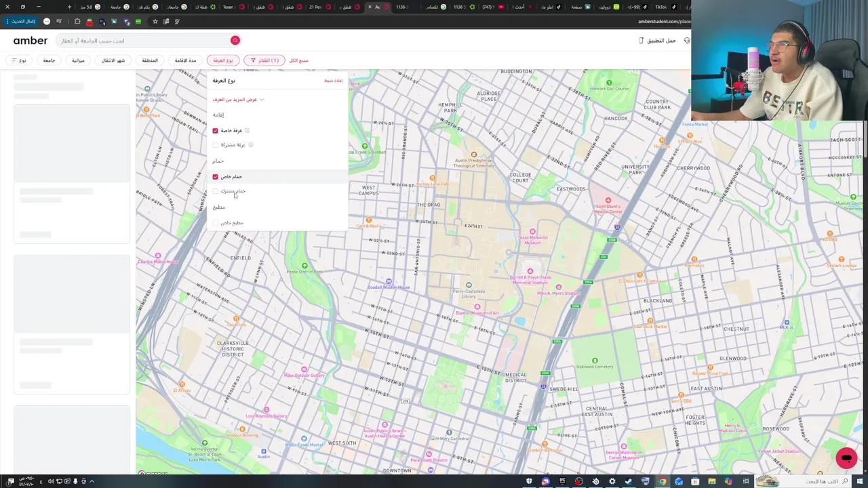
Task: Click phone icon beside حمل التطبيق
Action: [641, 41]
